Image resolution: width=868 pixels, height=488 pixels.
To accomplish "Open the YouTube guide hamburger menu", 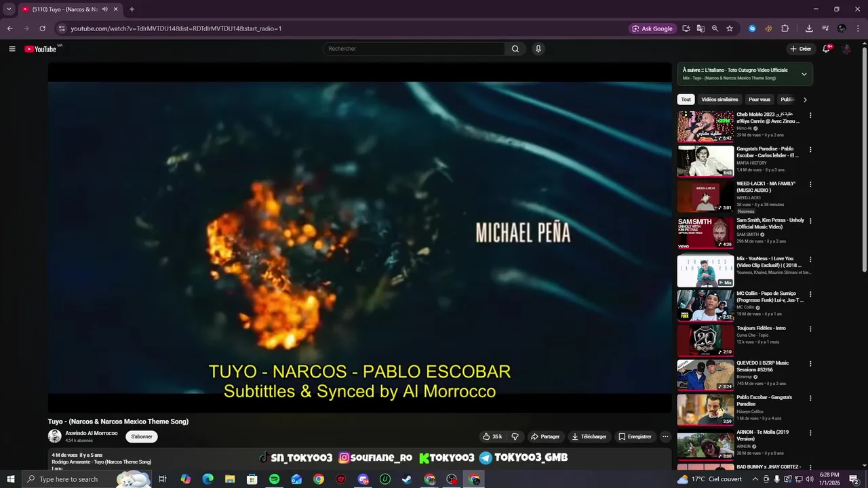I will click(12, 49).
